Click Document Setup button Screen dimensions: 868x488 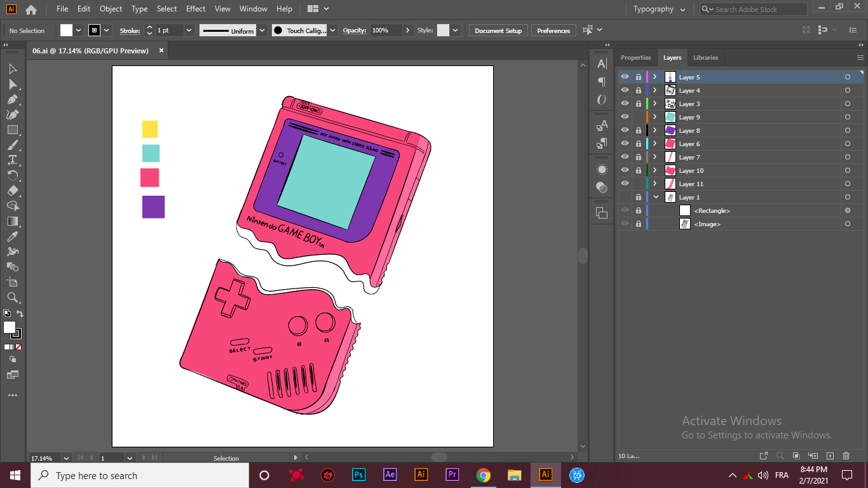(x=498, y=30)
